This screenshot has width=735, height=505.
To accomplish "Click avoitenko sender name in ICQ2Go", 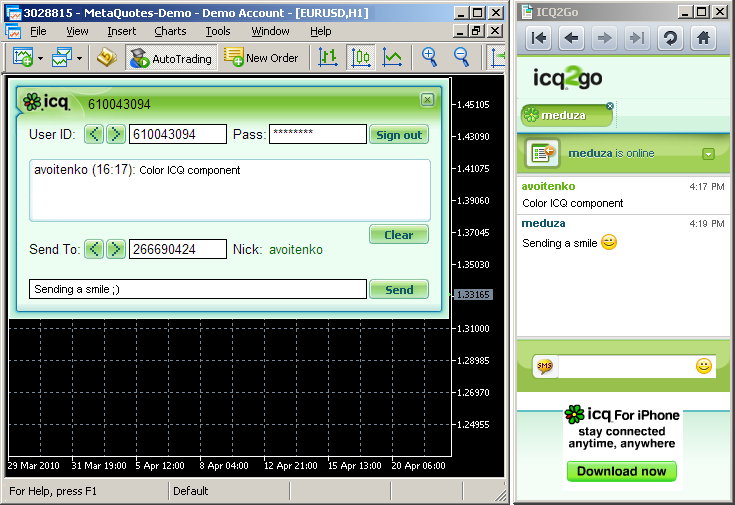I will pyautogui.click(x=548, y=186).
